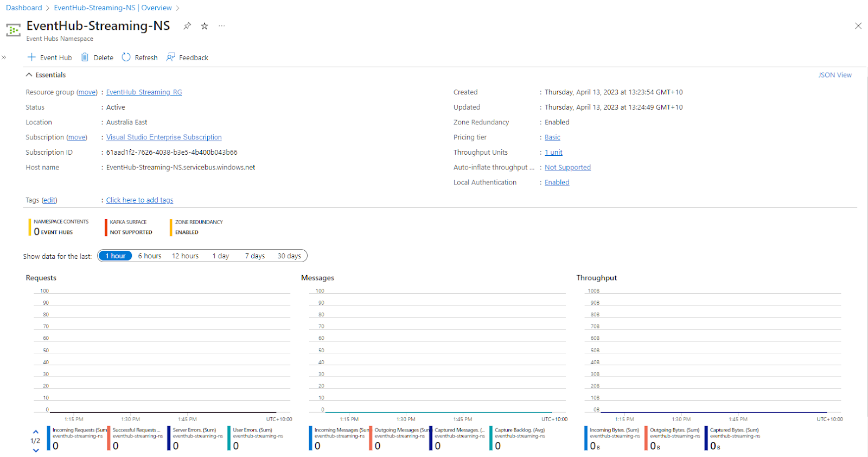This screenshot has width=868, height=457.
Task: Open the EventHub_Streaming_RG resource group link
Action: click(x=144, y=92)
